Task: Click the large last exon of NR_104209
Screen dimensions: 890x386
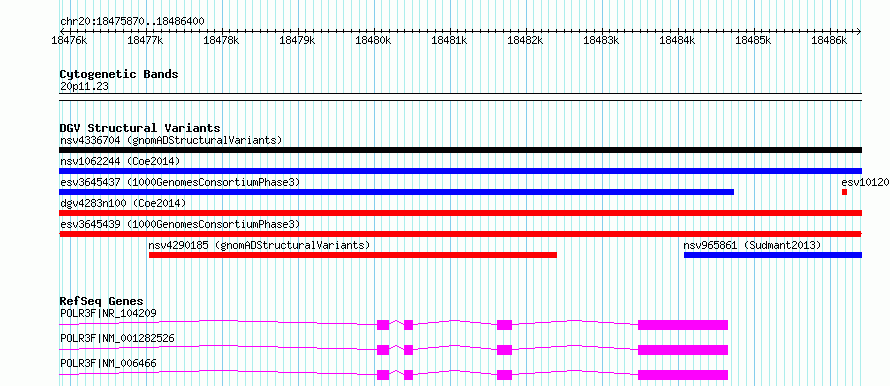Action: [x=683, y=325]
